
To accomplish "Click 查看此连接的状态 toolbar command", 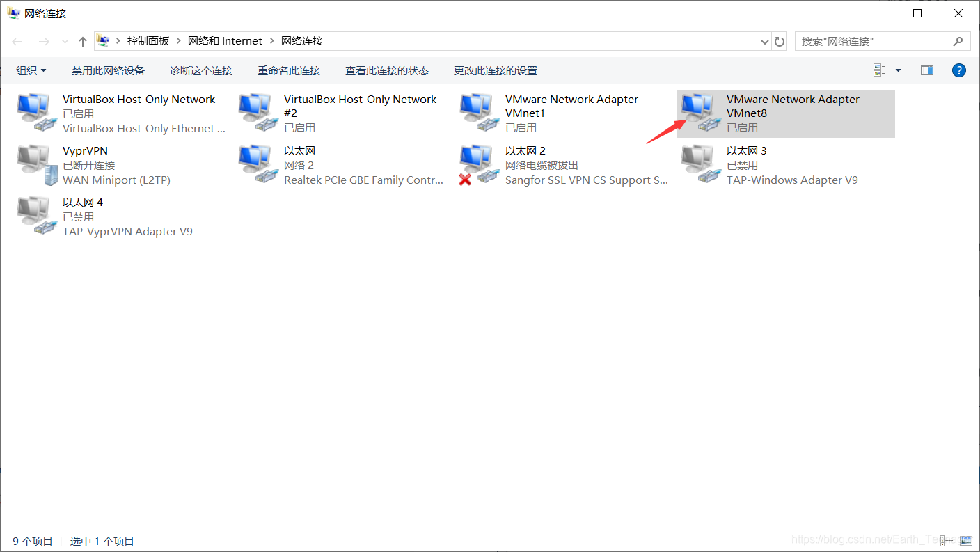I will pos(387,70).
